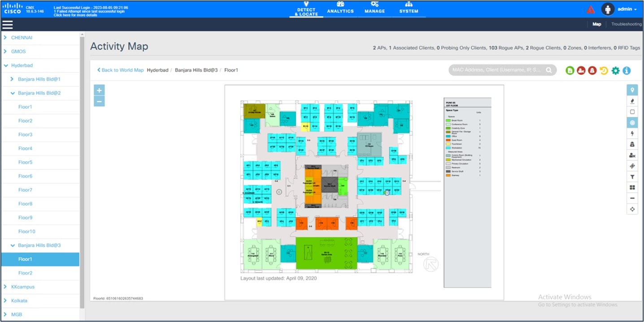The image size is (644, 322).
Task: Toggle the interferers lightning icon
Action: coord(632,133)
